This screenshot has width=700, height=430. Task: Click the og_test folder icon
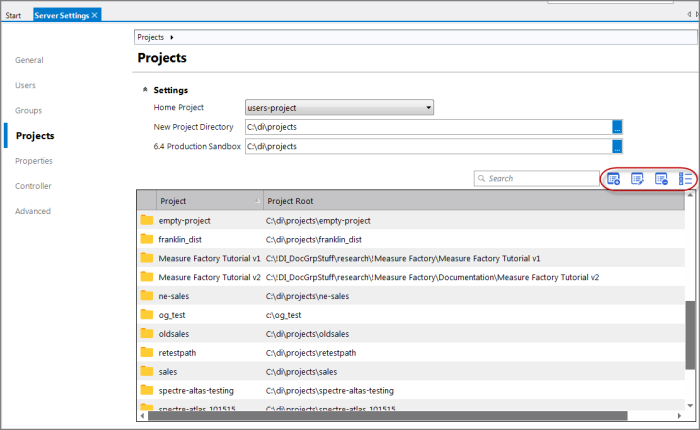[146, 314]
